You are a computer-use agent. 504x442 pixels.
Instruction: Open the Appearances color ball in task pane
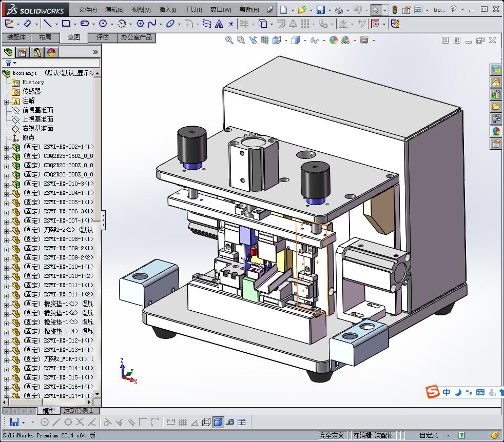(x=496, y=131)
